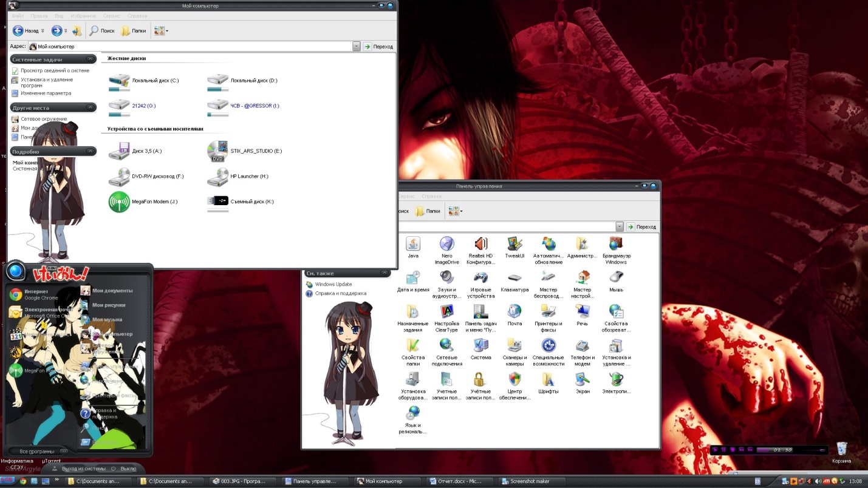Click the Папки button in My Computer toolbar
868x488 pixels.
134,30
